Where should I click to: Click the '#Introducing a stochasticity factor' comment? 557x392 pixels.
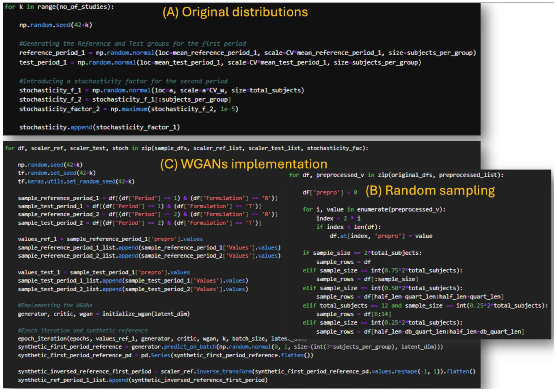click(x=123, y=81)
